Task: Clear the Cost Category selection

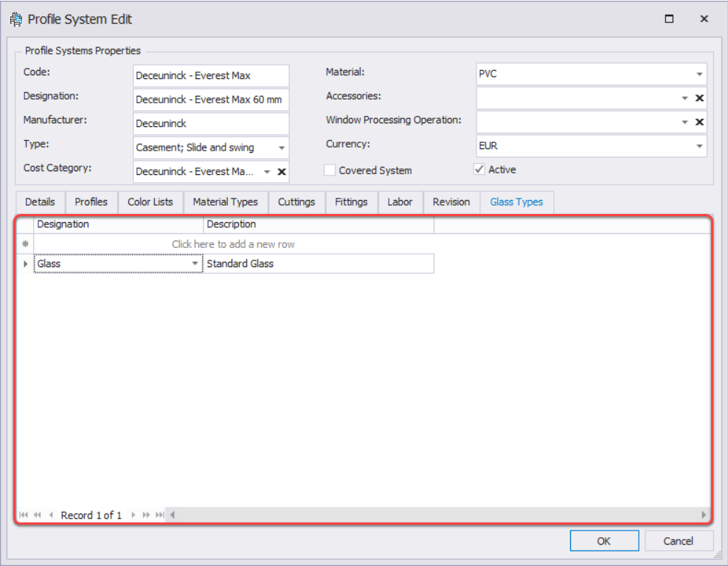Action: click(x=281, y=172)
